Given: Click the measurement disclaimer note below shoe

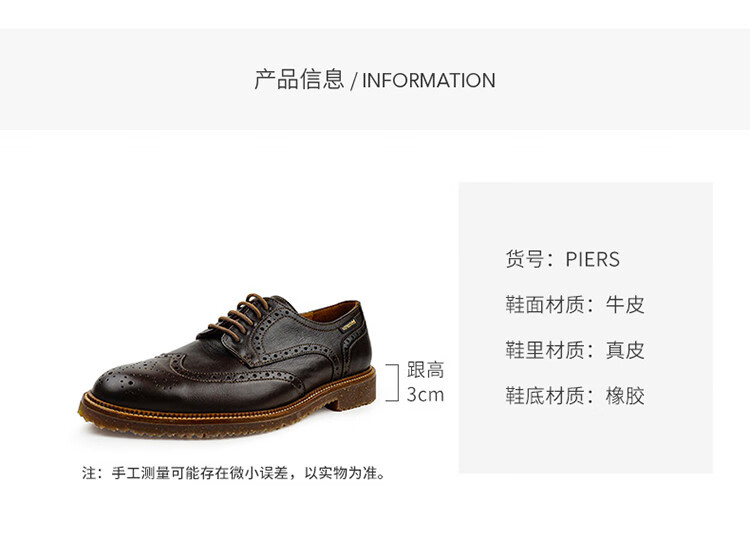Looking at the screenshot, I should (233, 473).
